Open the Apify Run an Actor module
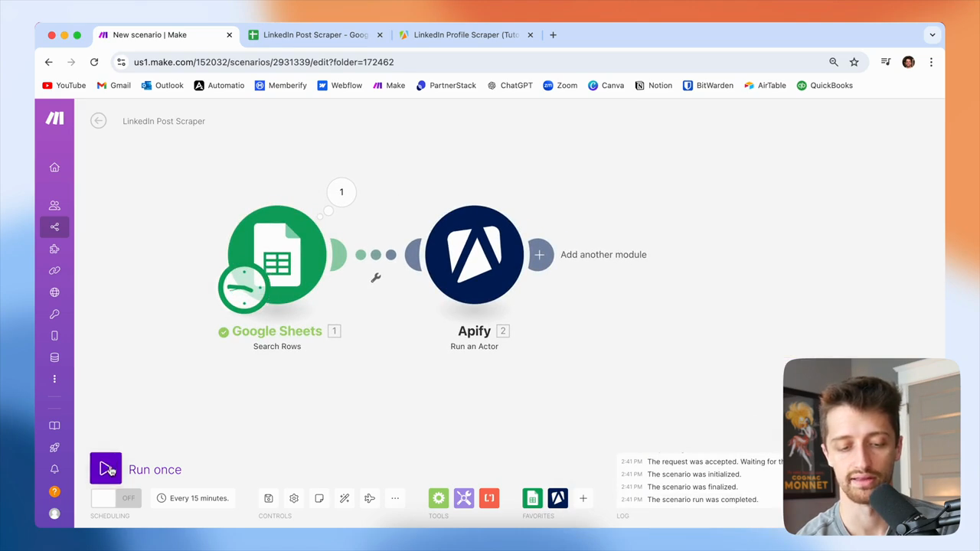This screenshot has height=551, width=980. (x=474, y=255)
